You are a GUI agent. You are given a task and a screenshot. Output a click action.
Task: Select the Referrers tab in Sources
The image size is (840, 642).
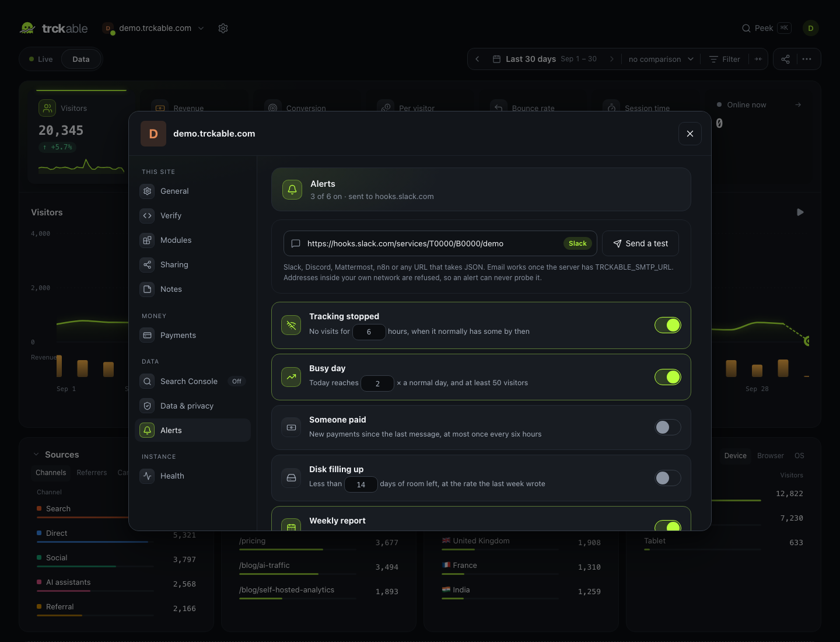click(x=92, y=473)
